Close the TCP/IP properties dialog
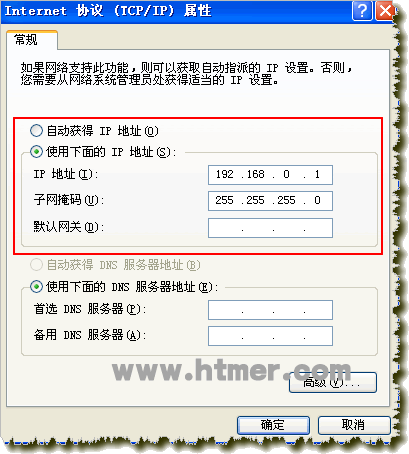409x454 pixels. [385, 11]
